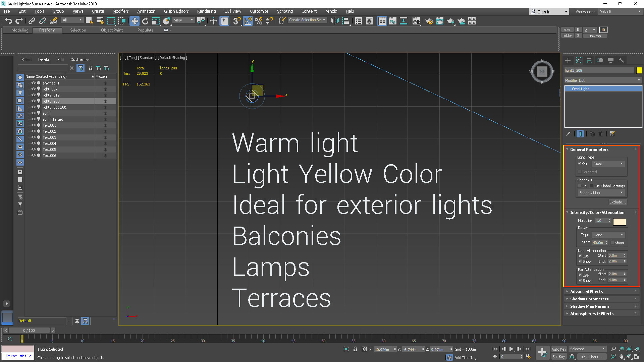Enable Shadows On checkbox
Image resolution: width=644 pixels, height=362 pixels.
[x=579, y=186]
